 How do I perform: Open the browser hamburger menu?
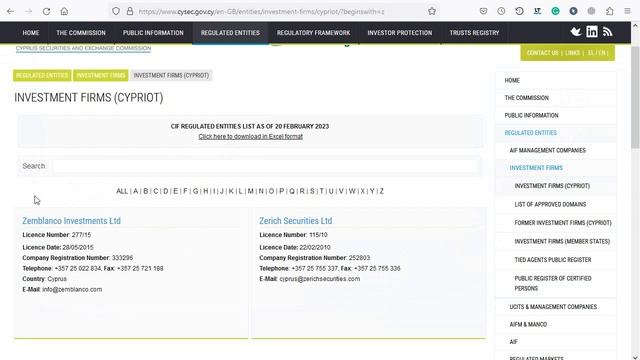tap(627, 11)
